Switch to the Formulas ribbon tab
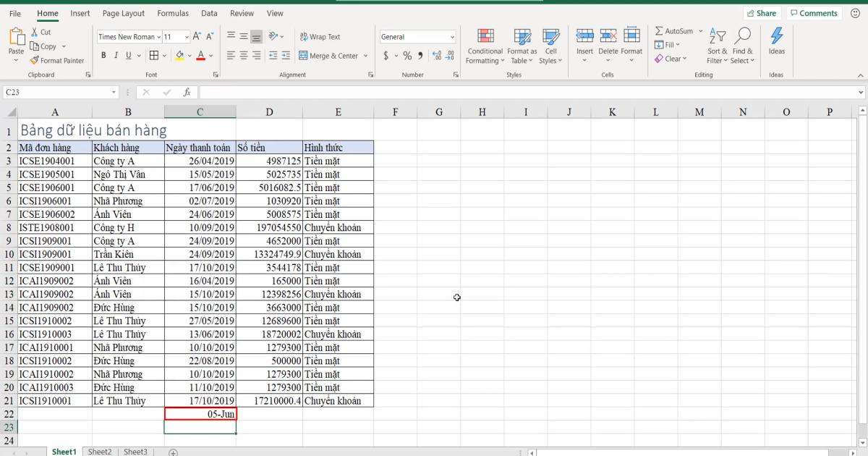This screenshot has width=868, height=456. pyautogui.click(x=173, y=12)
